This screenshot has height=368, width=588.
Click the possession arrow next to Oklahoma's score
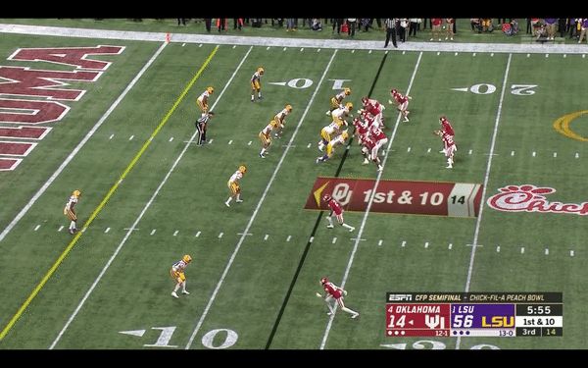[x=411, y=322]
